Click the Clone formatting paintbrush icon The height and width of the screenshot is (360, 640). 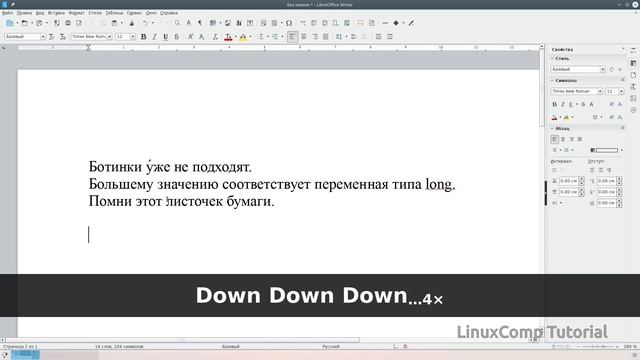(131, 23)
